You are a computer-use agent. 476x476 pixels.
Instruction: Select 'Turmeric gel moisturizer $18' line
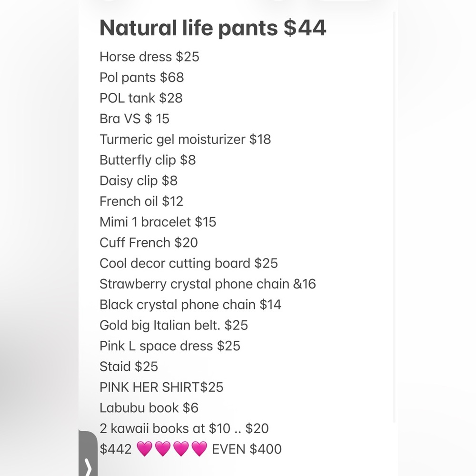point(185,139)
